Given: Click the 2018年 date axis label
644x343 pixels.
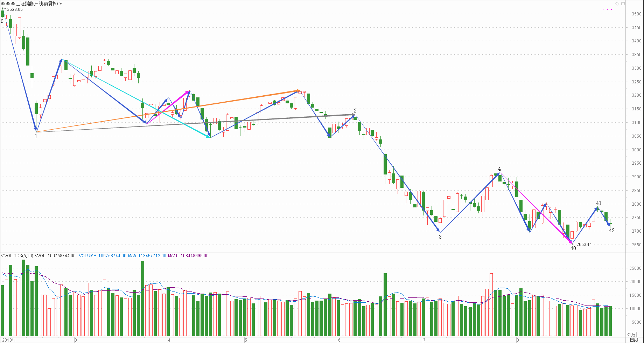Looking at the screenshot, I should tap(9, 340).
